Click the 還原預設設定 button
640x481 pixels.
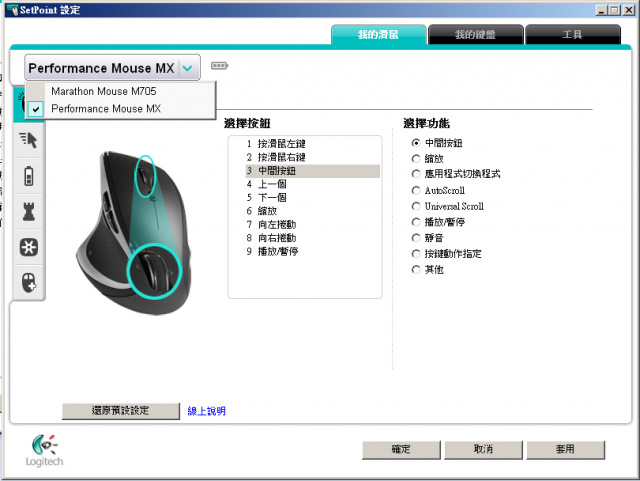coord(120,411)
